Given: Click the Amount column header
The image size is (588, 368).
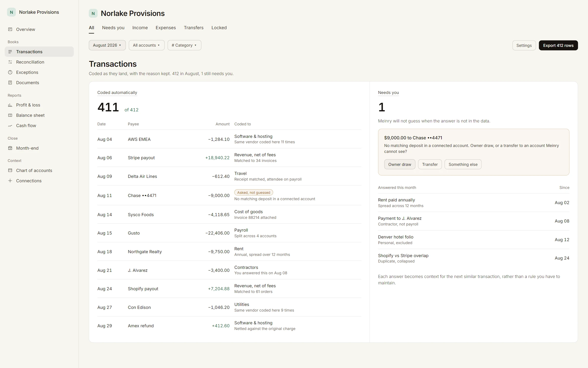Looking at the screenshot, I should (x=222, y=124).
